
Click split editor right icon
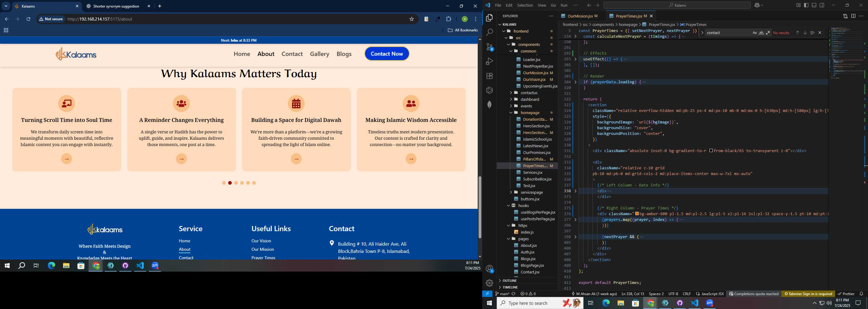[x=853, y=16]
